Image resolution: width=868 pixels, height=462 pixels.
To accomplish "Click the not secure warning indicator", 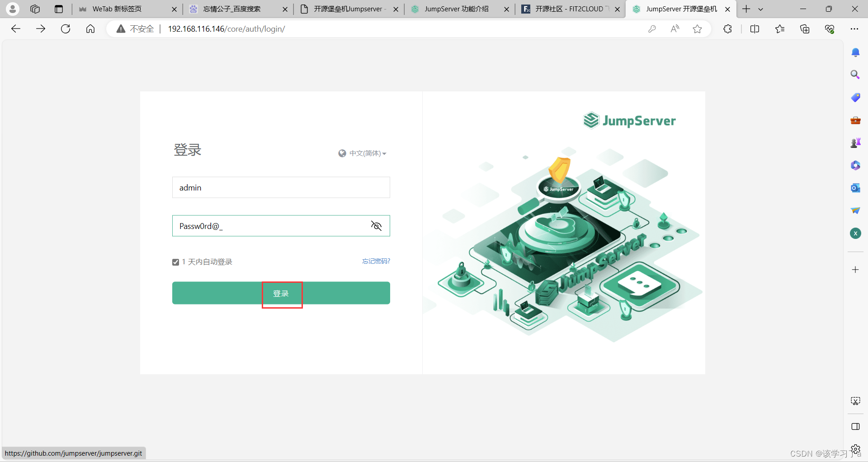I will click(135, 29).
